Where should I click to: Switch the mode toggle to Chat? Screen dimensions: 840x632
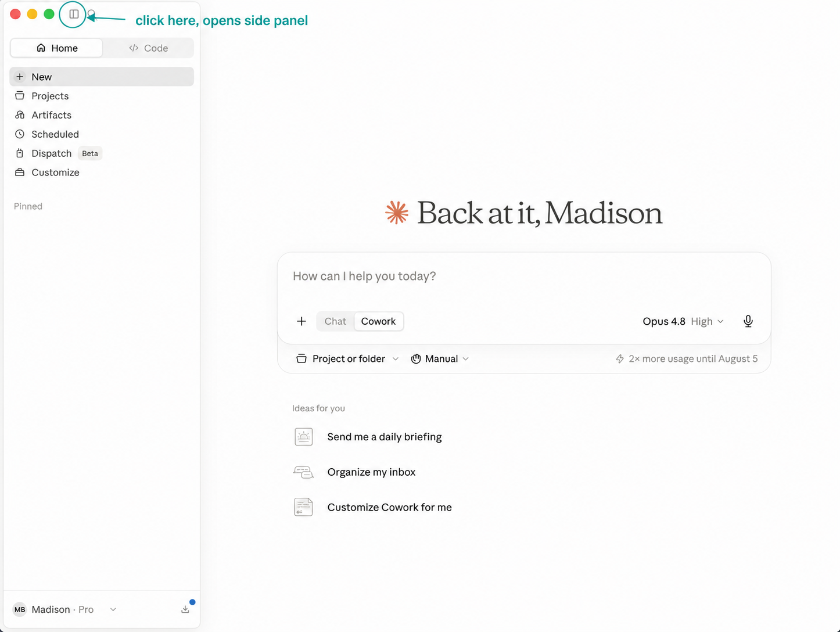[335, 321]
